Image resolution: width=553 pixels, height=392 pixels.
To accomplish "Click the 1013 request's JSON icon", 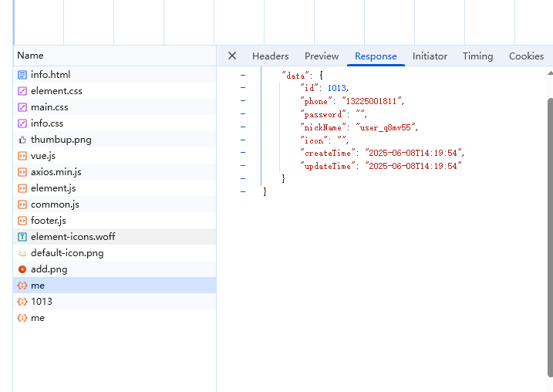I will (x=22, y=302).
